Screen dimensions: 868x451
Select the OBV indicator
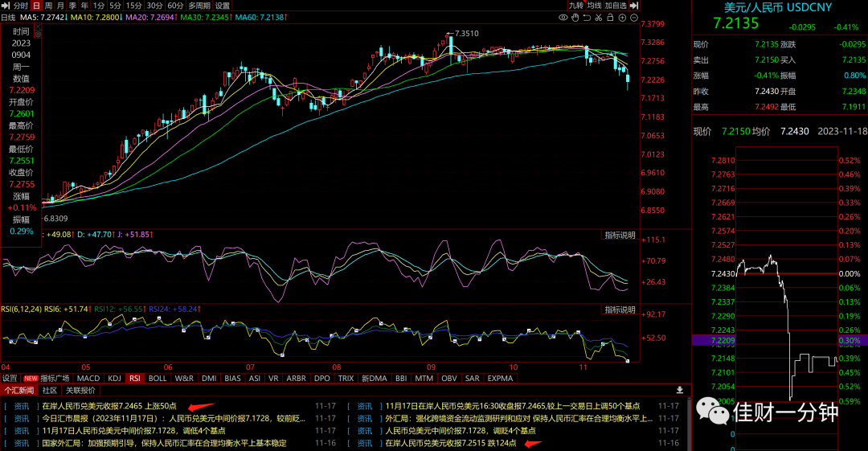click(449, 379)
